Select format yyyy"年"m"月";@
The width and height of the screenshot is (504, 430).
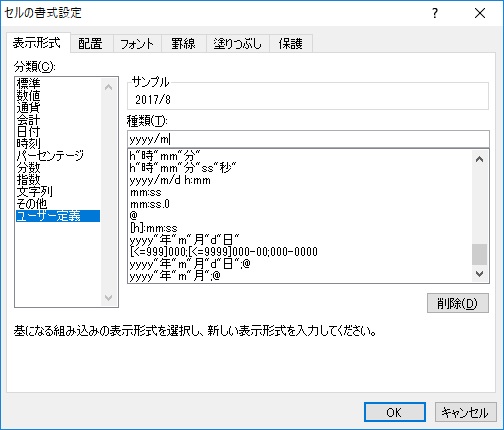click(x=299, y=276)
